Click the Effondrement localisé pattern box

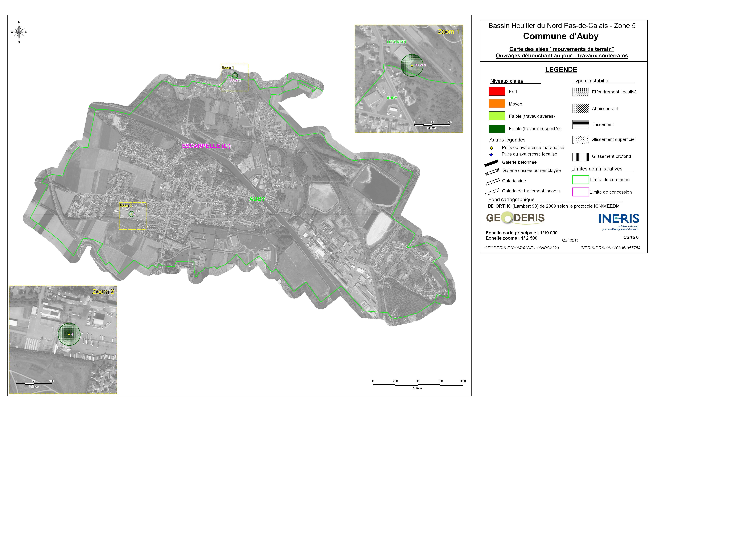click(580, 92)
